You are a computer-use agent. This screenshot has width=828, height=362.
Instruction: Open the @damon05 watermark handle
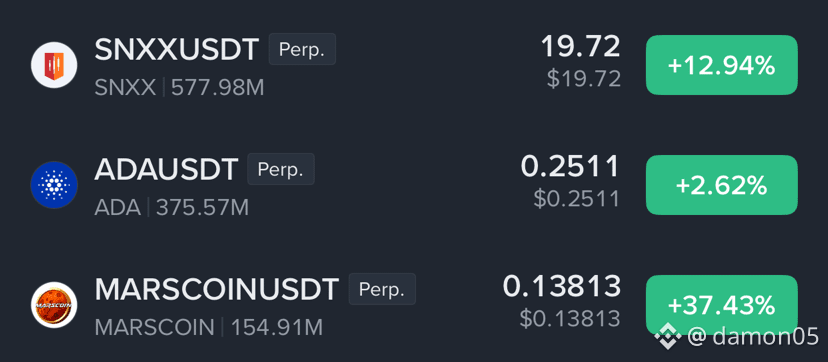coord(754,337)
